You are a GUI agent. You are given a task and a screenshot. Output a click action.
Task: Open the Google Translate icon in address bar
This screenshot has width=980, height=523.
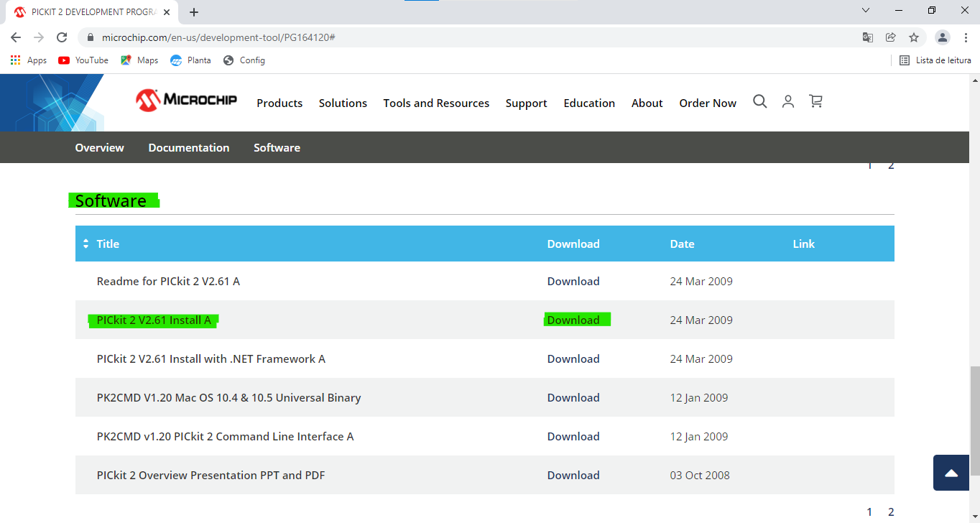point(868,37)
